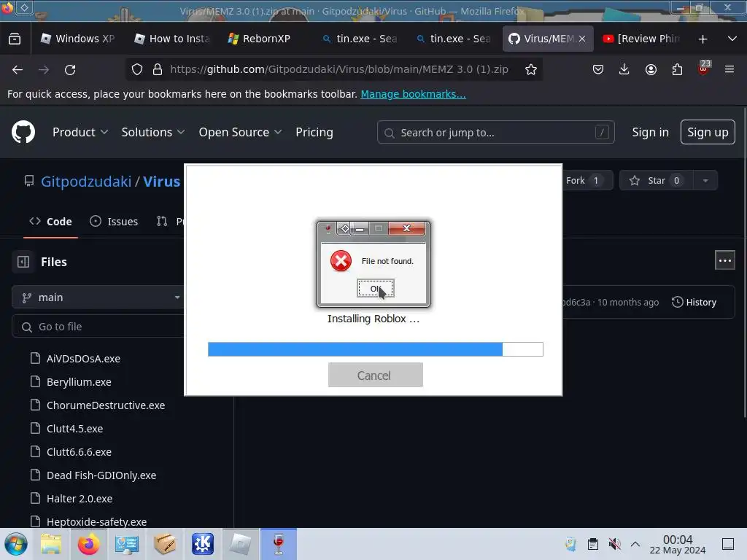Expand the system tray hidden icons arrow
This screenshot has width=747, height=560.
pos(635,544)
